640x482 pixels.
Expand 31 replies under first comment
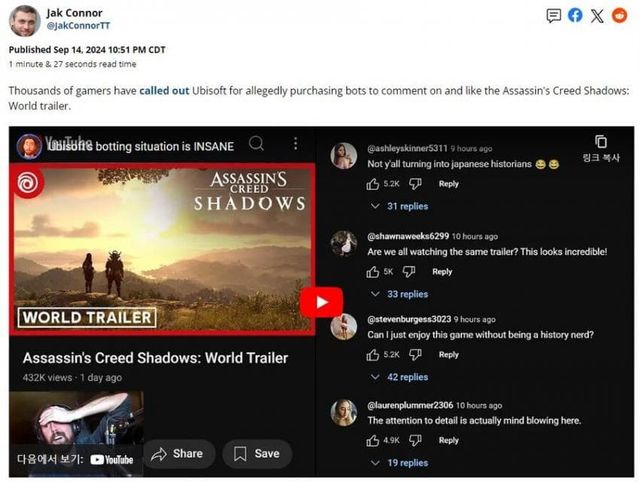[400, 206]
